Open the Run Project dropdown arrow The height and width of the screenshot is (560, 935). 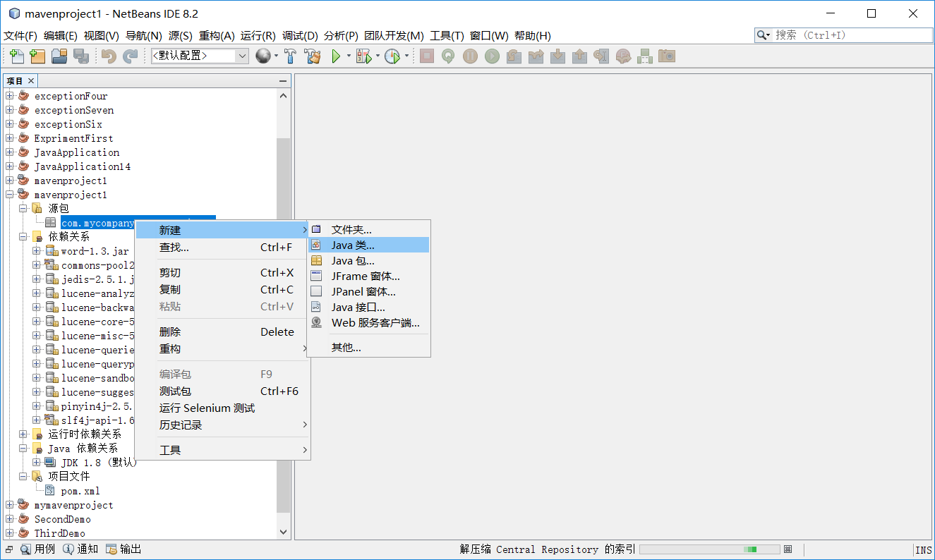[x=348, y=56]
